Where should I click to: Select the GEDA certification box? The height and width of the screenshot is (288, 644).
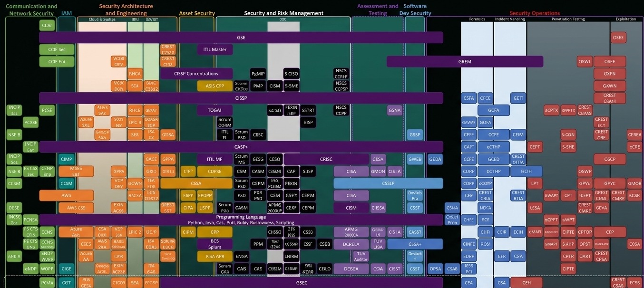pyautogui.click(x=435, y=159)
